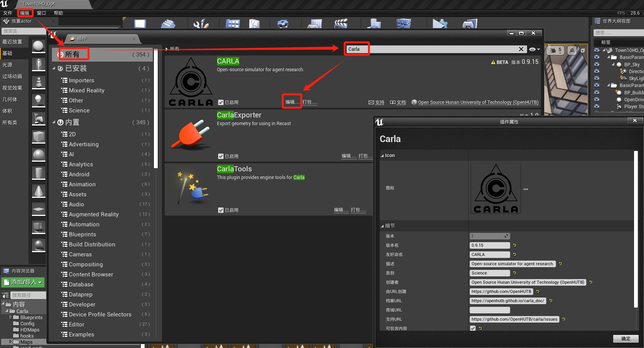The image size is (644, 348).
Task: Click the point light bulb icon
Action: point(38,100)
